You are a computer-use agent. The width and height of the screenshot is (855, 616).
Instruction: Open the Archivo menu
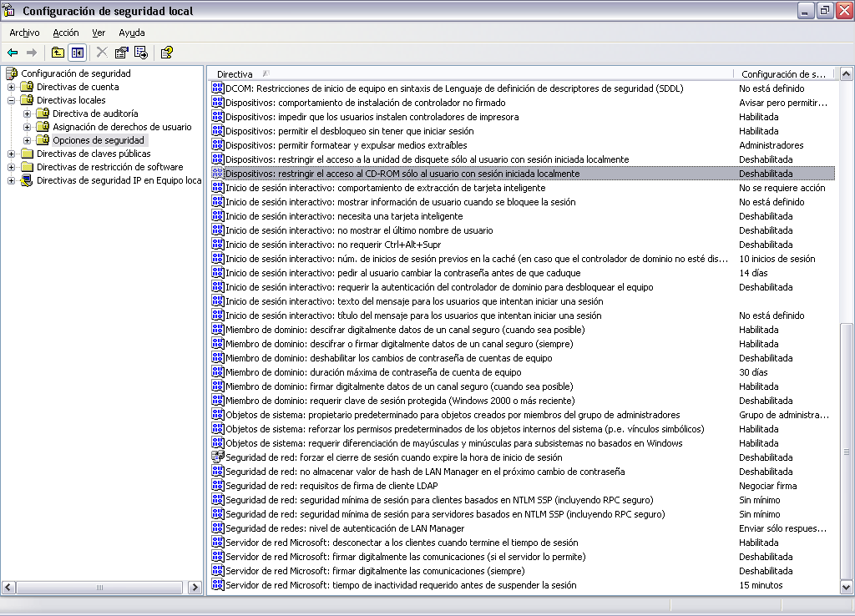[x=24, y=33]
